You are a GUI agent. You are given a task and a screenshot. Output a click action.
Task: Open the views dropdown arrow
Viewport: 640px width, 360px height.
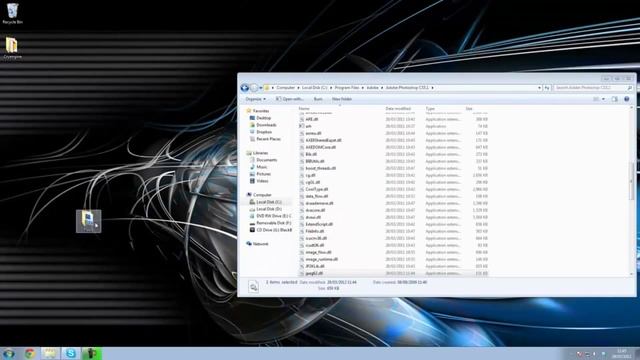604,99
